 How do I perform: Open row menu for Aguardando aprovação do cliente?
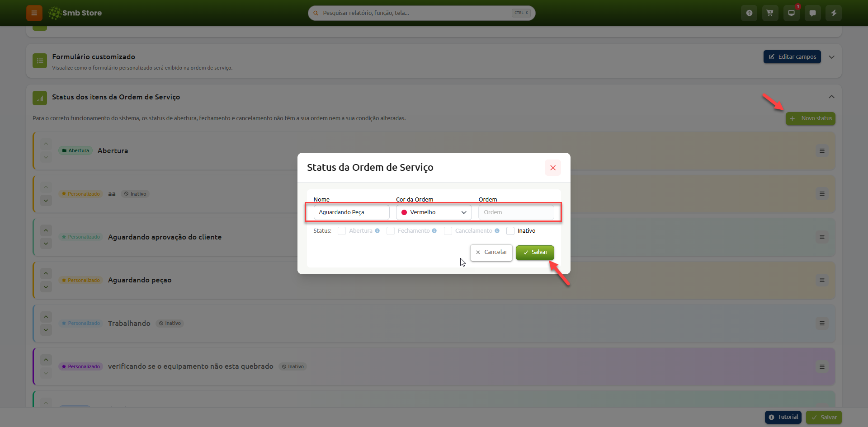[x=822, y=237]
